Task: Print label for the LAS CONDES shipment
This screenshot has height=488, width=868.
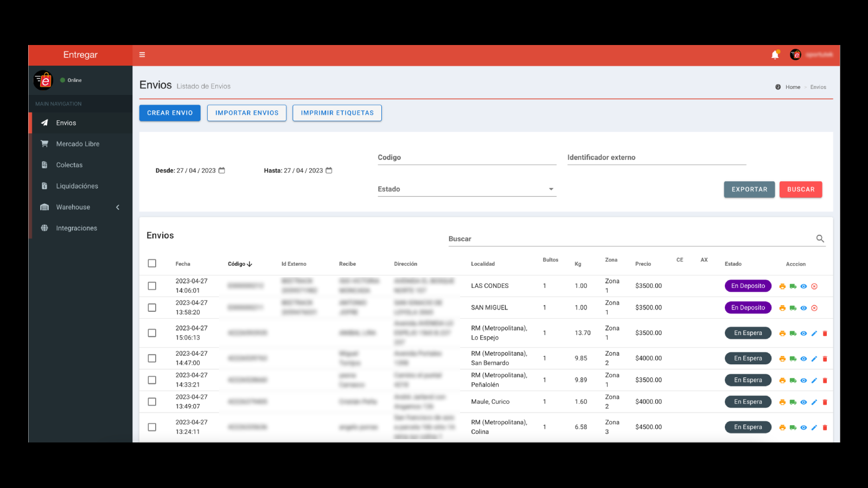Action: click(x=782, y=286)
